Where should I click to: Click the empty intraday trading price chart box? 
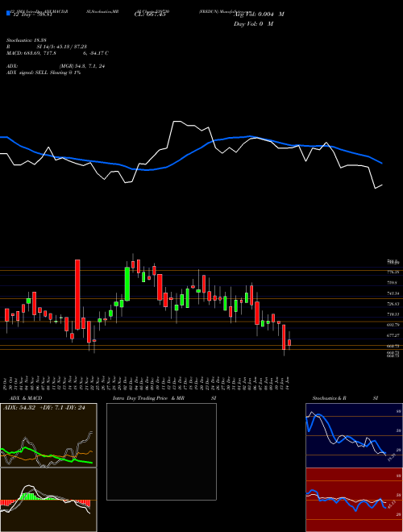(x=161, y=451)
